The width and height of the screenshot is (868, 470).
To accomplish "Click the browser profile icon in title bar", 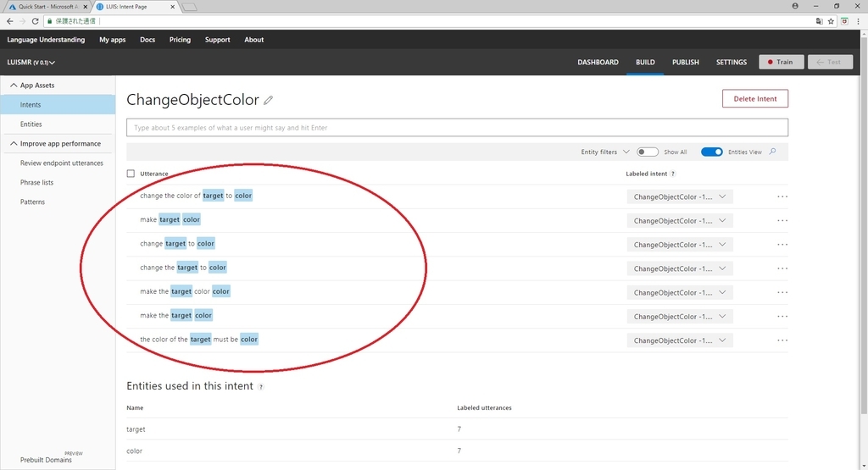I will pos(795,6).
